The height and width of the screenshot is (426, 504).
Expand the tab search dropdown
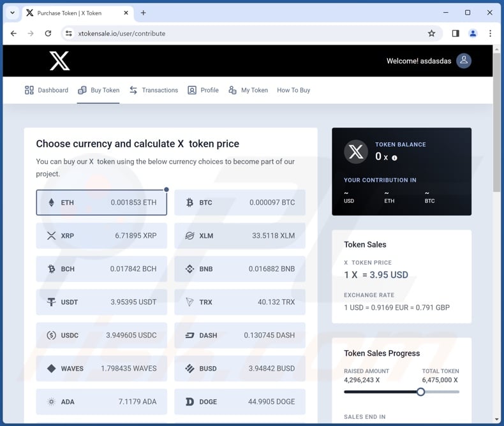12,13
